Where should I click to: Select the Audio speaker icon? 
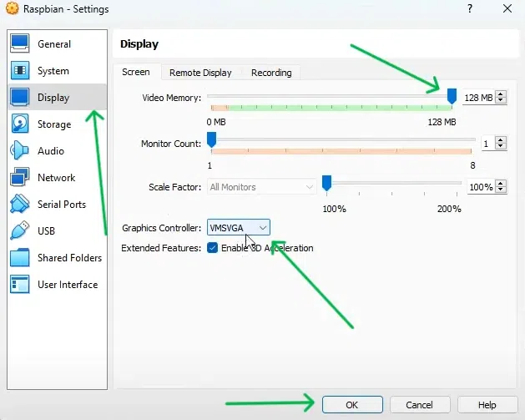pyautogui.click(x=21, y=151)
